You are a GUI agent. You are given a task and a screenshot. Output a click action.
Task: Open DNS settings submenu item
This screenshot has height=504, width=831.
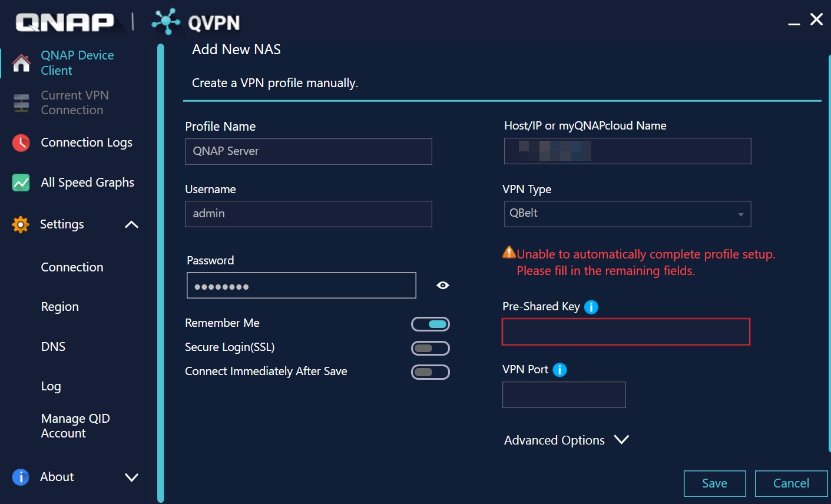point(53,347)
